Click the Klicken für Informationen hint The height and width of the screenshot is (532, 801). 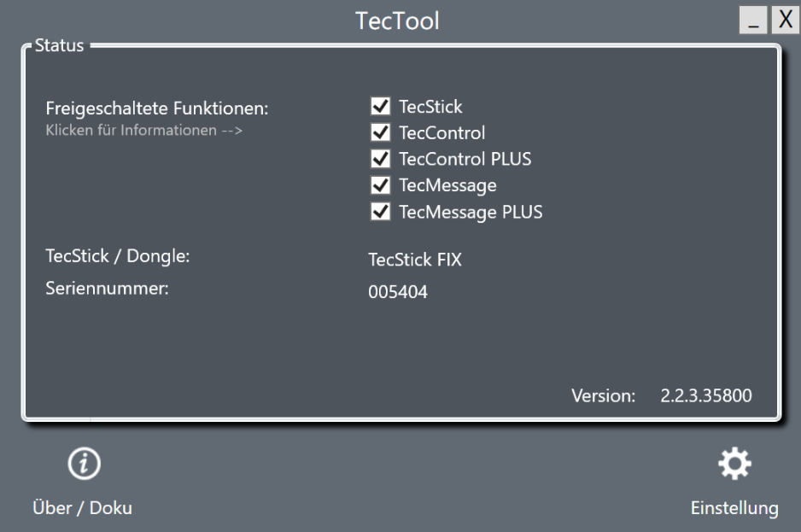pos(144,131)
